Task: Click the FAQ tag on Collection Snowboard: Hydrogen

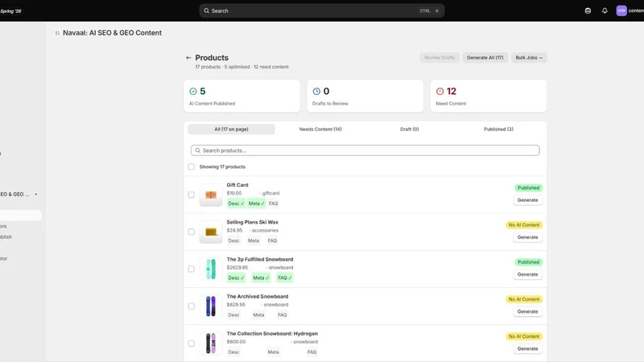Action: point(312,352)
